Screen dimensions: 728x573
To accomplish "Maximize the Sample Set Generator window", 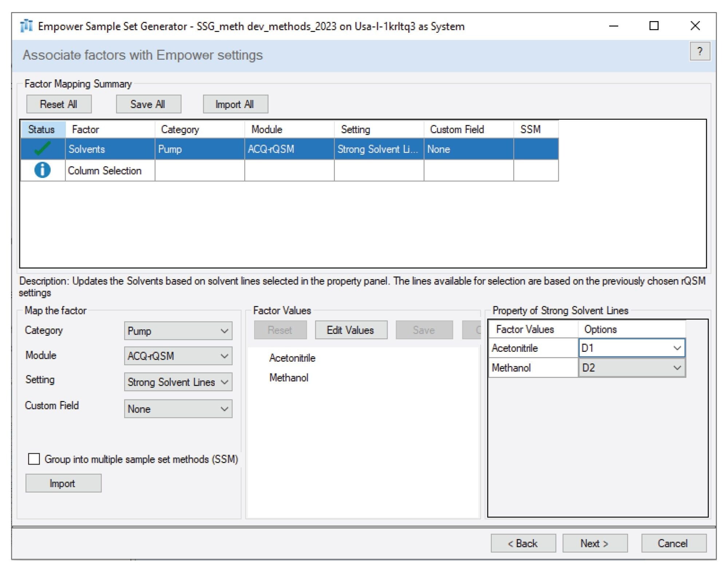I will 654,26.
